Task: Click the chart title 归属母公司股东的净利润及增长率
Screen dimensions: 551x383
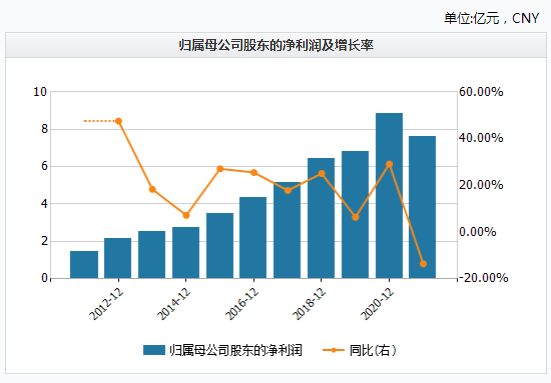Action: 276,45
